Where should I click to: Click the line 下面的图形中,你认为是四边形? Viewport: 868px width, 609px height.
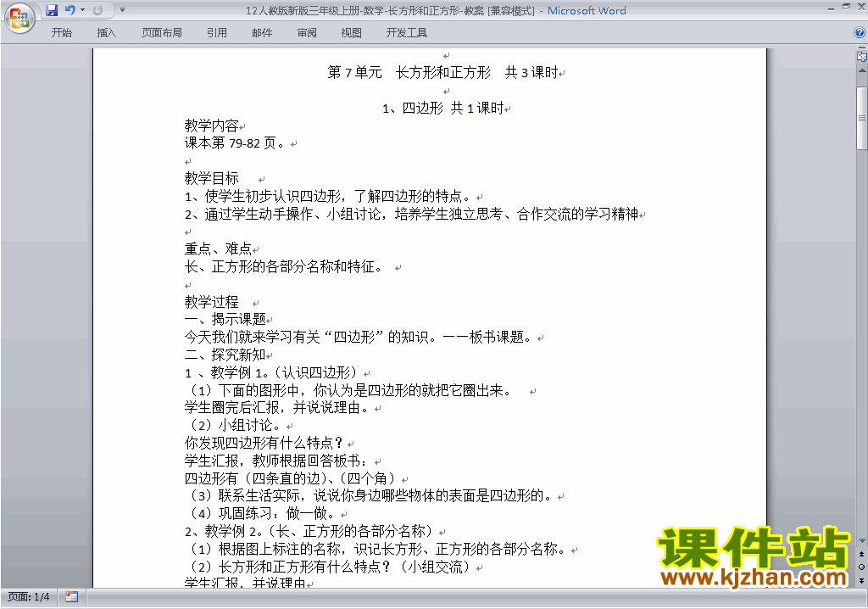349,390
